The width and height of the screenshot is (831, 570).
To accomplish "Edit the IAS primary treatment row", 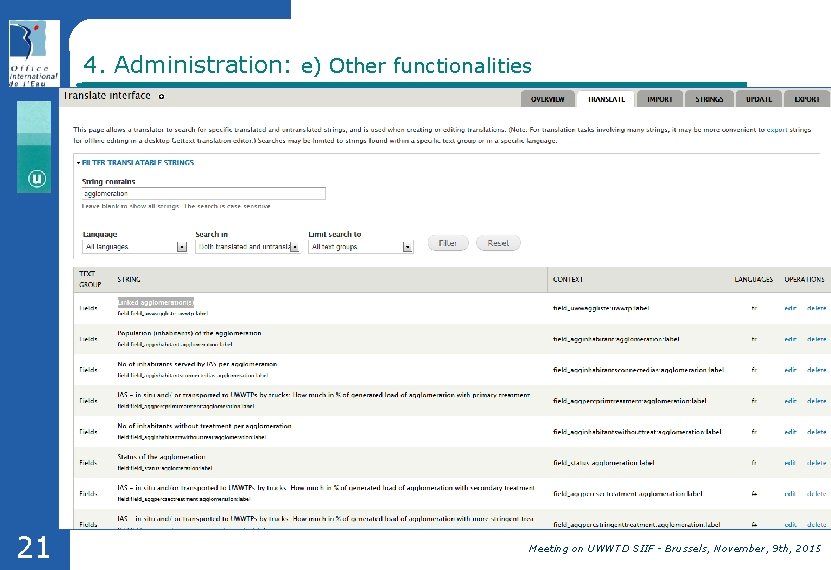I will click(x=790, y=401).
